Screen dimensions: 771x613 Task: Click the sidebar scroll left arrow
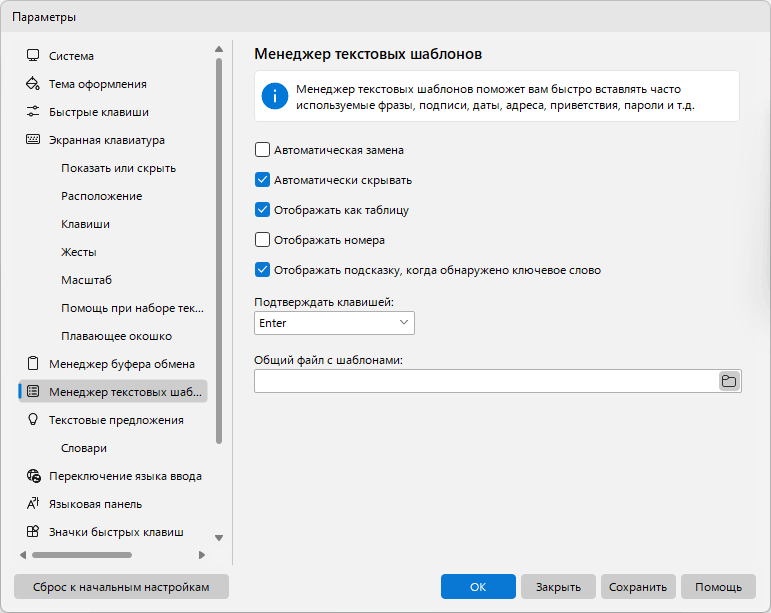pyautogui.click(x=23, y=555)
